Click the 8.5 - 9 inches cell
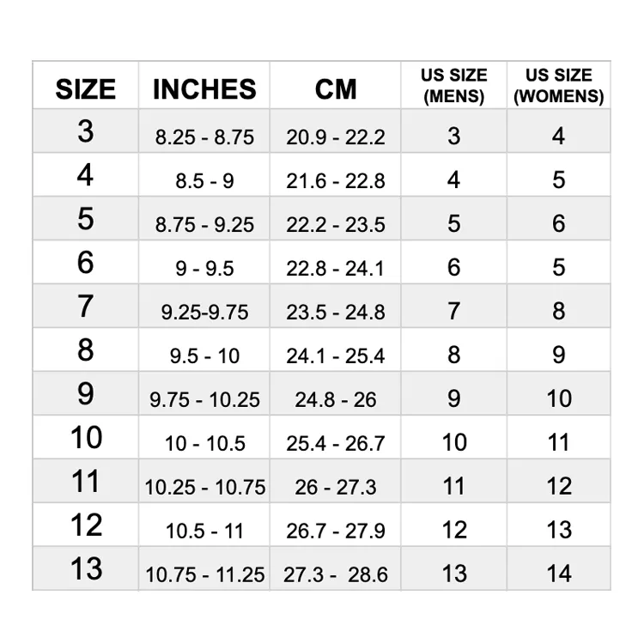The height and width of the screenshot is (644, 644). tap(204, 174)
